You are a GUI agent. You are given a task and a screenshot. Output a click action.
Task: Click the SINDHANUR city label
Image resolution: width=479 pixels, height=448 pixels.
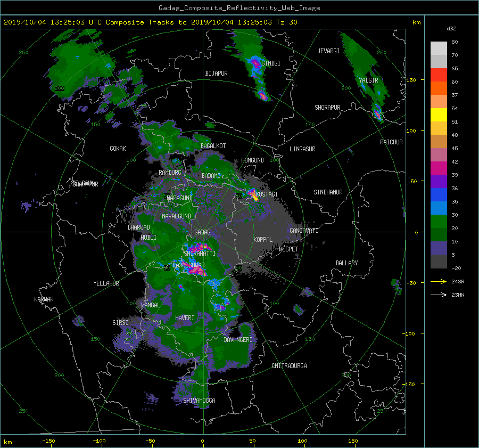328,192
